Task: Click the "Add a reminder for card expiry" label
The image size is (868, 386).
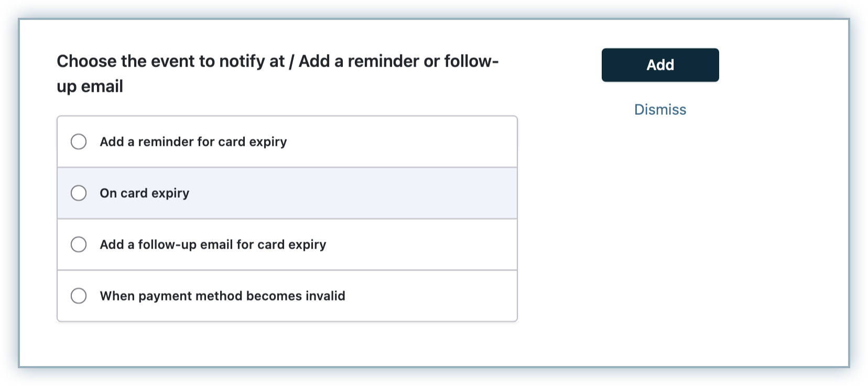Action: (193, 142)
